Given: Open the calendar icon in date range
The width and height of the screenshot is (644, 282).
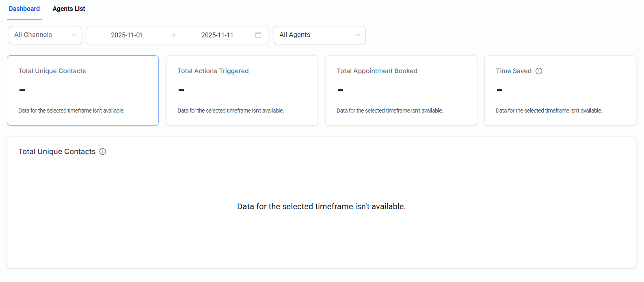Looking at the screenshot, I should pos(258,35).
